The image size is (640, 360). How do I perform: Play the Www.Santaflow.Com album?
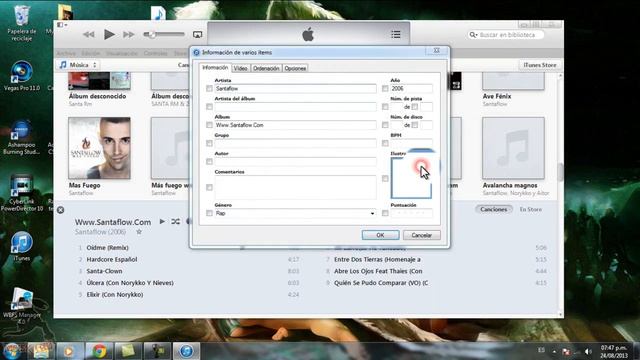pos(162,222)
